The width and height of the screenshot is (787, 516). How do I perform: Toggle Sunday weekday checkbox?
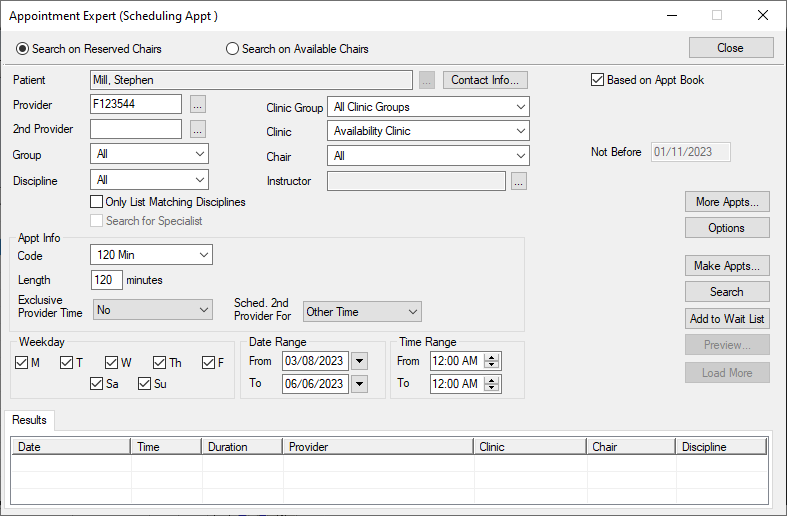[145, 383]
